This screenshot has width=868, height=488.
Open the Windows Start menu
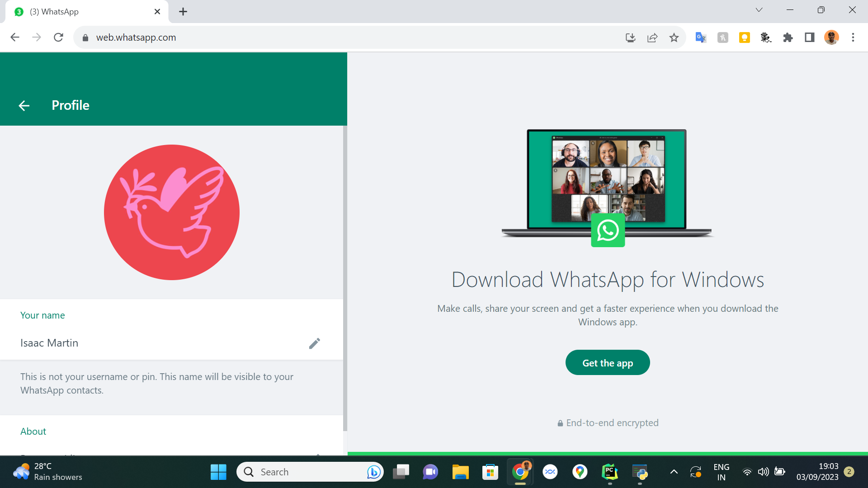[218, 472]
